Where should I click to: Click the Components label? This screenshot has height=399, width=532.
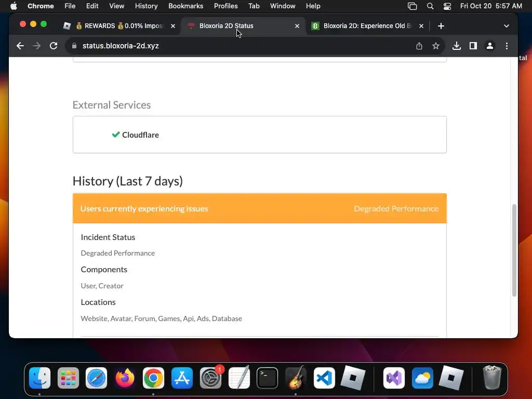pyautogui.click(x=104, y=270)
